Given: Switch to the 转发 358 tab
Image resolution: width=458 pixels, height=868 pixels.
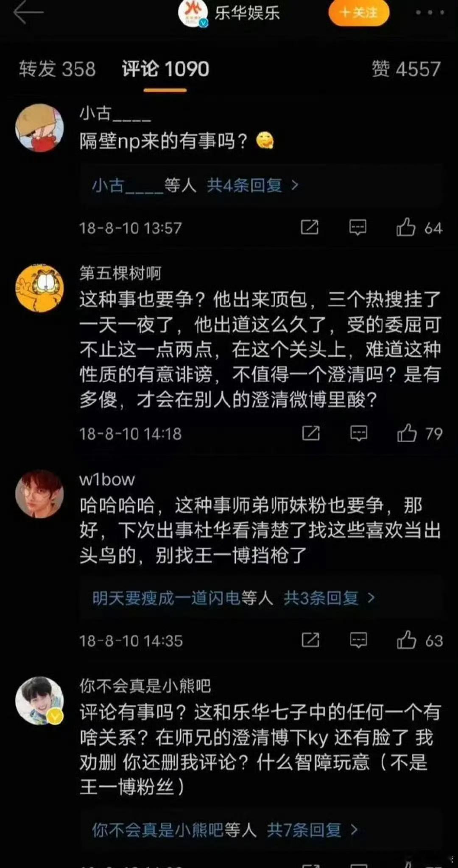Looking at the screenshot, I should tap(57, 69).
